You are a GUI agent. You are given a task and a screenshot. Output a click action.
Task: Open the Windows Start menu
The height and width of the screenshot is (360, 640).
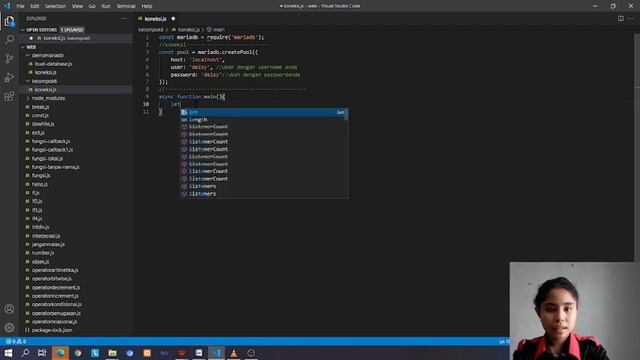pos(8,353)
